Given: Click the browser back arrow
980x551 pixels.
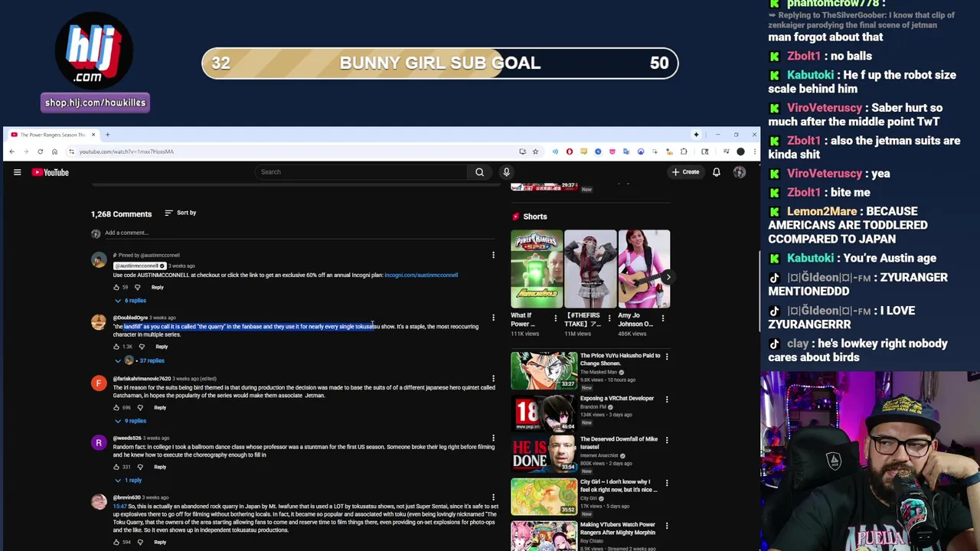Looking at the screenshot, I should 11,152.
